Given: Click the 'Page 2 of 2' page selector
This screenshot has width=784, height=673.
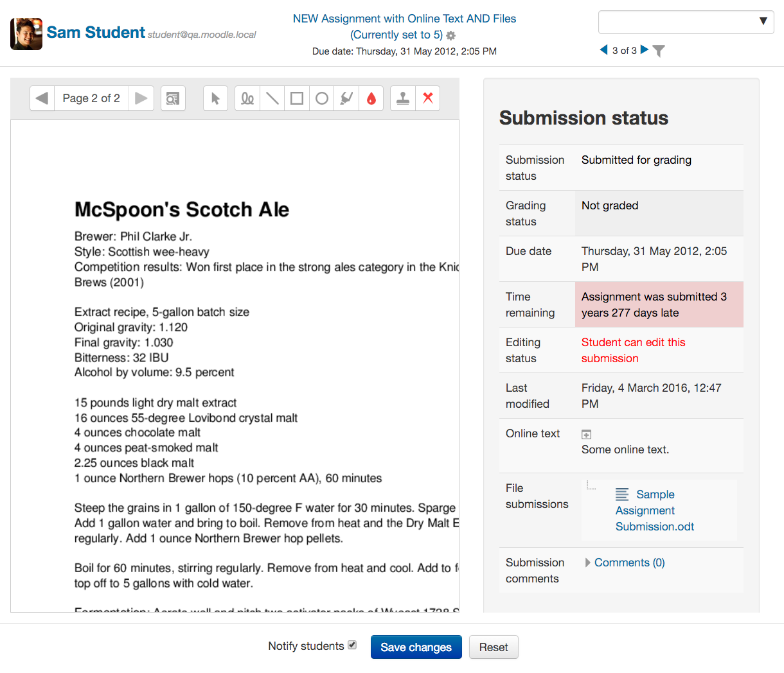Looking at the screenshot, I should (x=91, y=98).
